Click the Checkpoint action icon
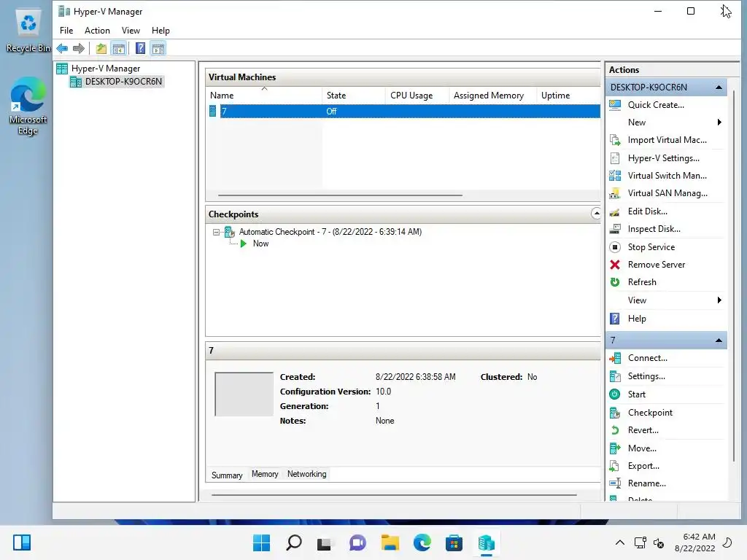This screenshot has height=560, width=747. (x=615, y=413)
